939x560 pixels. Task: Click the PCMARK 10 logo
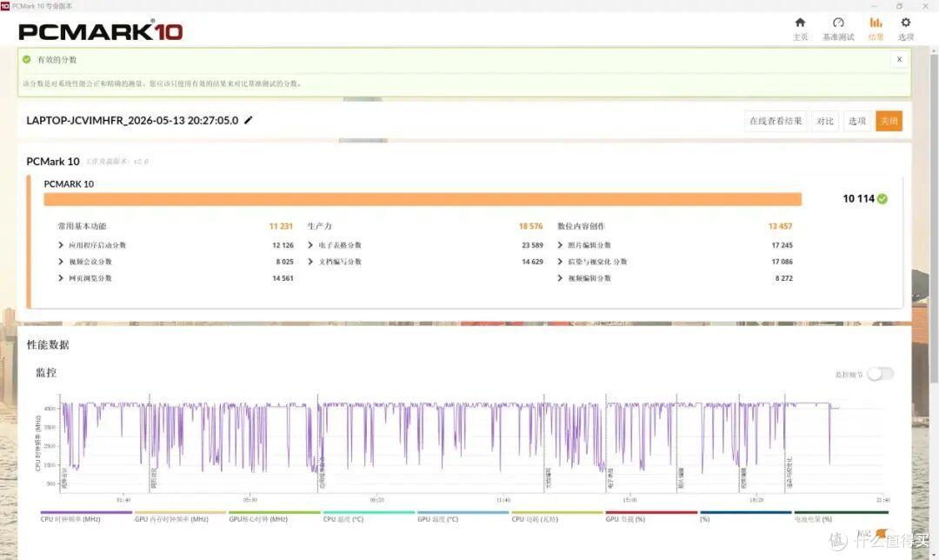click(101, 30)
